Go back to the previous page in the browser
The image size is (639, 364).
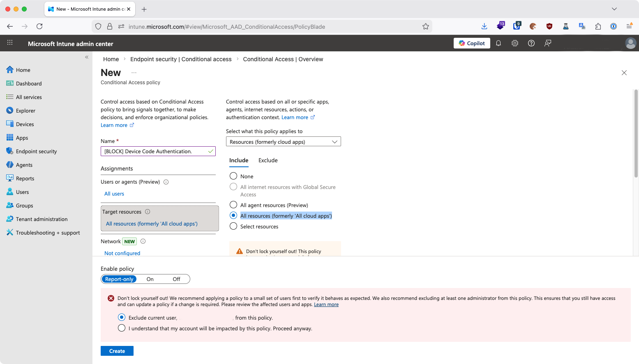click(x=10, y=26)
